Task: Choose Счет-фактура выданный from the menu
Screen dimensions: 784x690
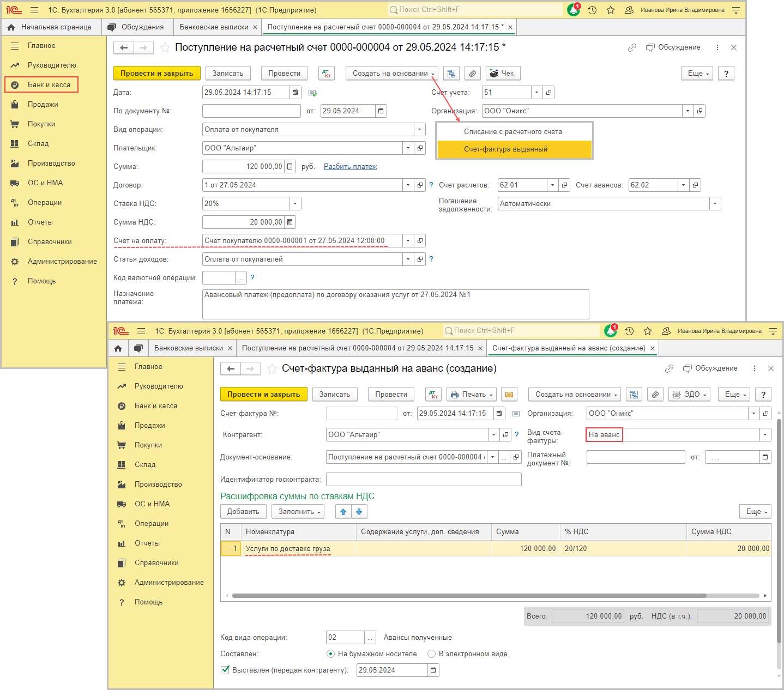Action: click(x=514, y=149)
